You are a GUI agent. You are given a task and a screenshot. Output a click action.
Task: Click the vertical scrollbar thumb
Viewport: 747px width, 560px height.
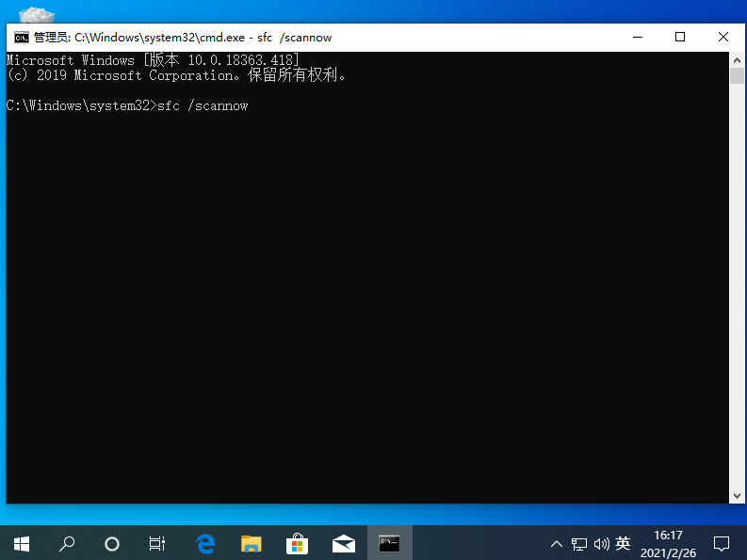pos(737,76)
